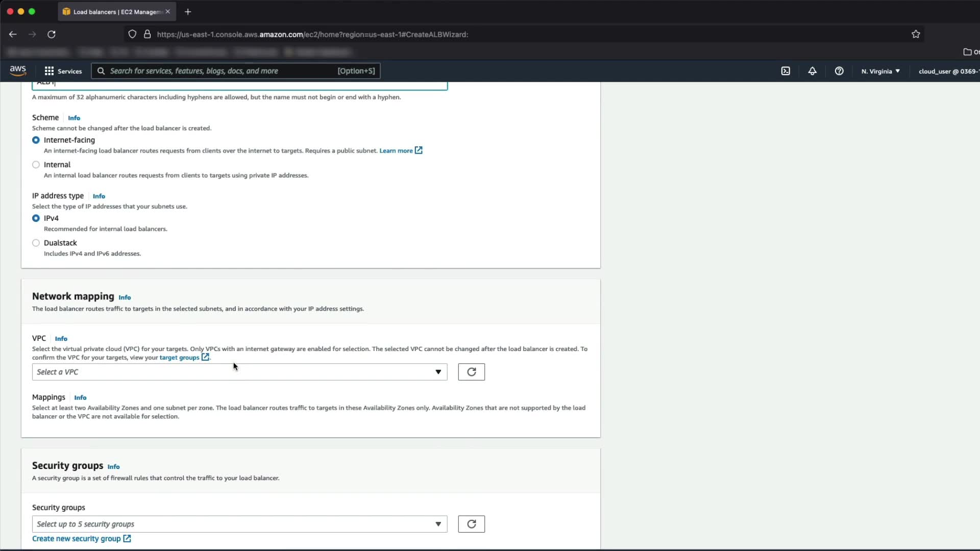980x551 pixels.
Task: Select the Internal scheme option
Action: click(36, 165)
